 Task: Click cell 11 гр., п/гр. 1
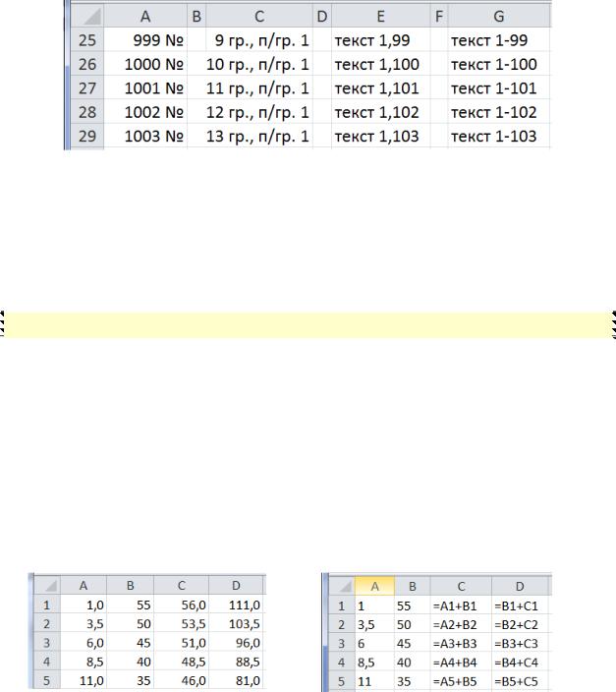pyautogui.click(x=259, y=87)
